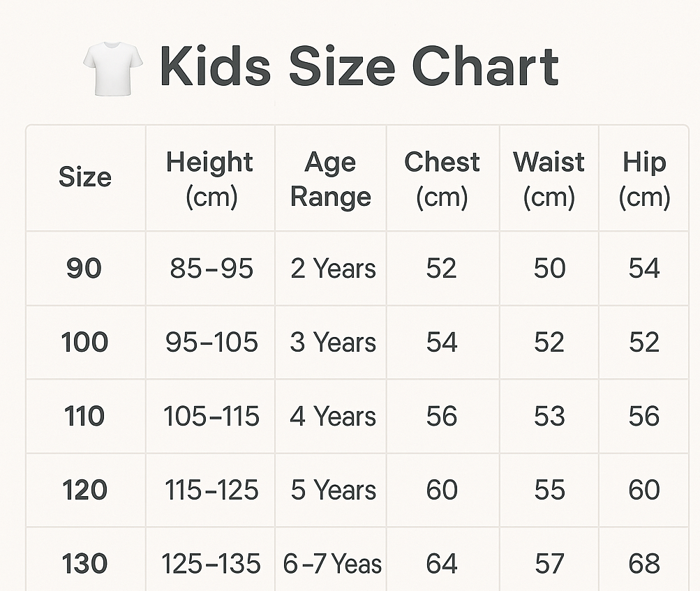Click the Waist (cm) column header
The height and width of the screenshot is (591, 700).
[549, 179]
